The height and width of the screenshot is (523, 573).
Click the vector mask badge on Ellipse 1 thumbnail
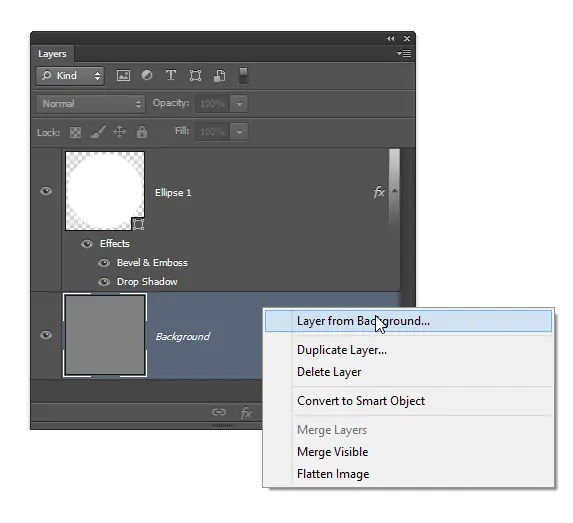coord(138,224)
